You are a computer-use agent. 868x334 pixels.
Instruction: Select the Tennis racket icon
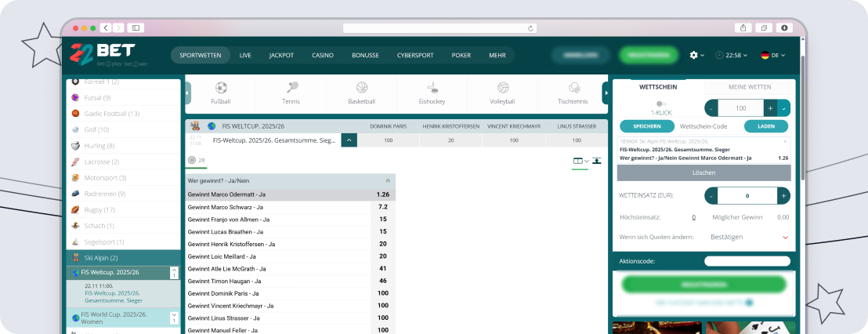pos(291,88)
